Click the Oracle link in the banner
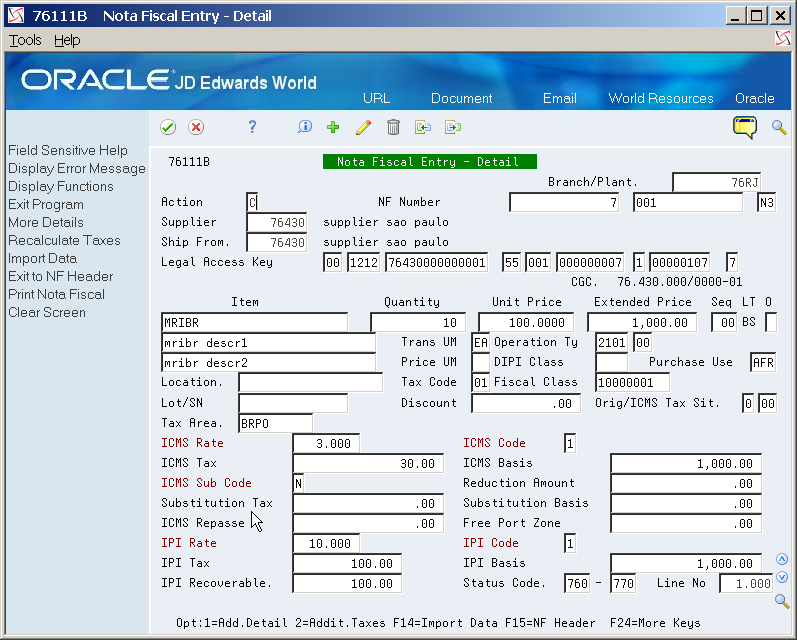Screen dimensions: 797x640 755,98
